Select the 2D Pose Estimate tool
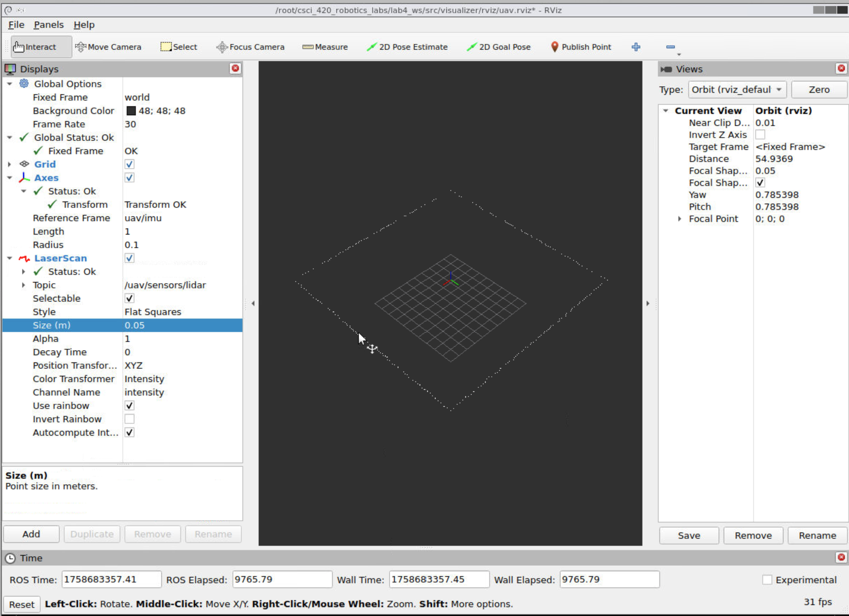849x616 pixels. click(x=407, y=47)
